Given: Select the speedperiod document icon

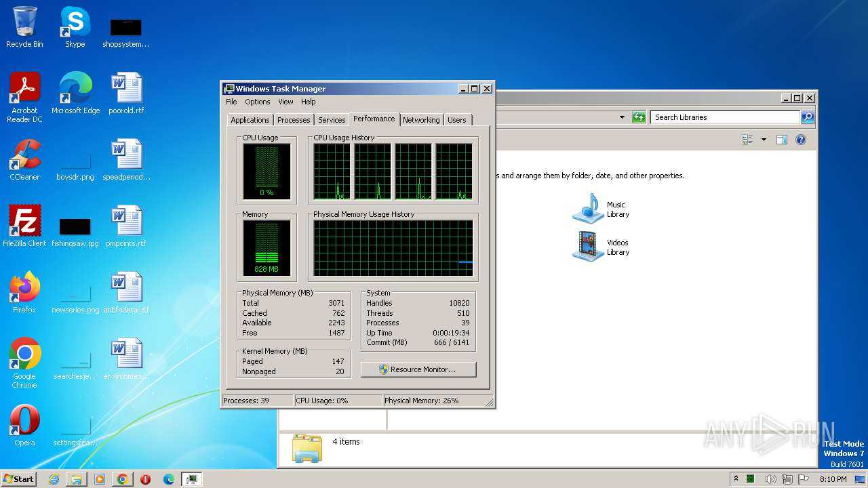Looking at the screenshot, I should 126,160.
